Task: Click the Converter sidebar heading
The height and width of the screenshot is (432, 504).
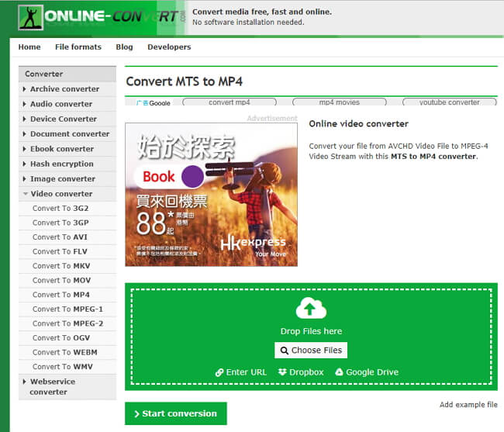Action: tap(44, 74)
